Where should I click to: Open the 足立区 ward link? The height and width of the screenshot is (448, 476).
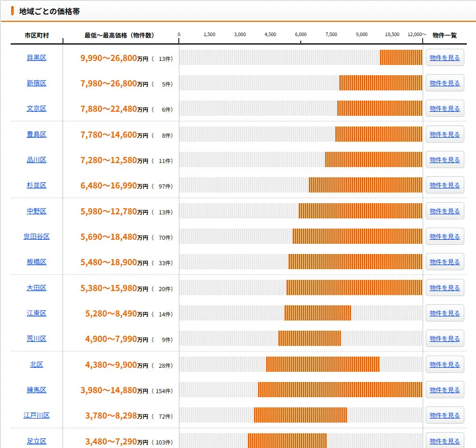coord(36,441)
